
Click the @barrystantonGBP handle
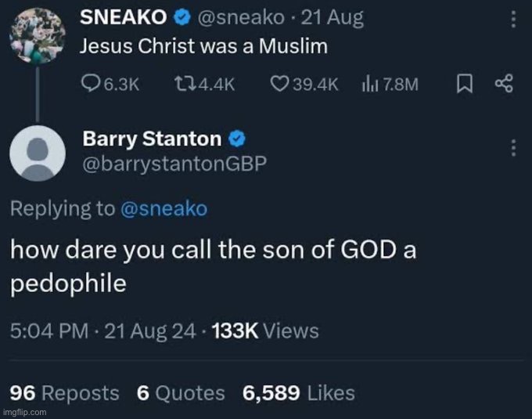click(174, 161)
